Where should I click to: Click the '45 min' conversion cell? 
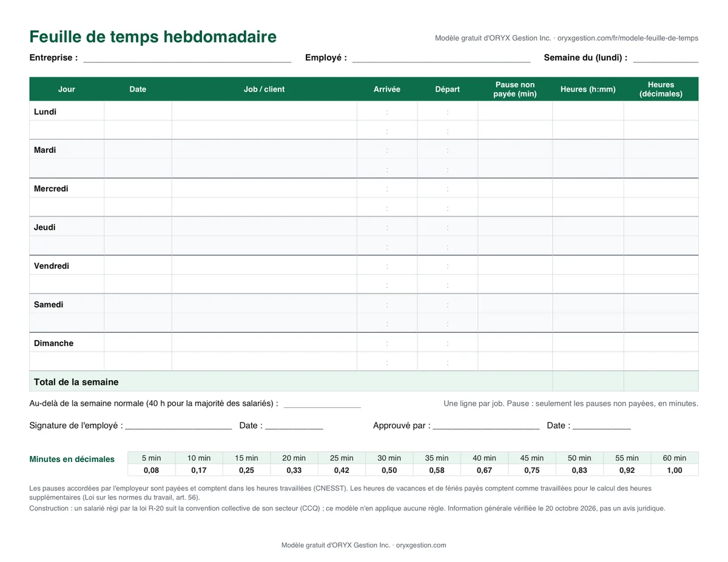click(532, 458)
